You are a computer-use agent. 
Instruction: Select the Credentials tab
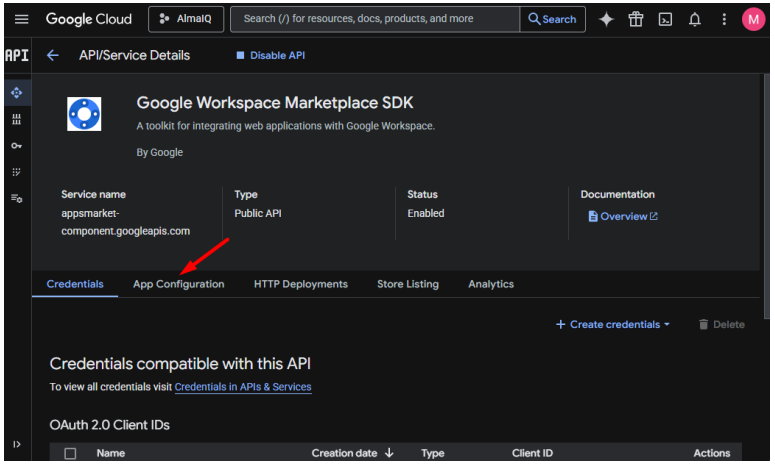coord(75,284)
